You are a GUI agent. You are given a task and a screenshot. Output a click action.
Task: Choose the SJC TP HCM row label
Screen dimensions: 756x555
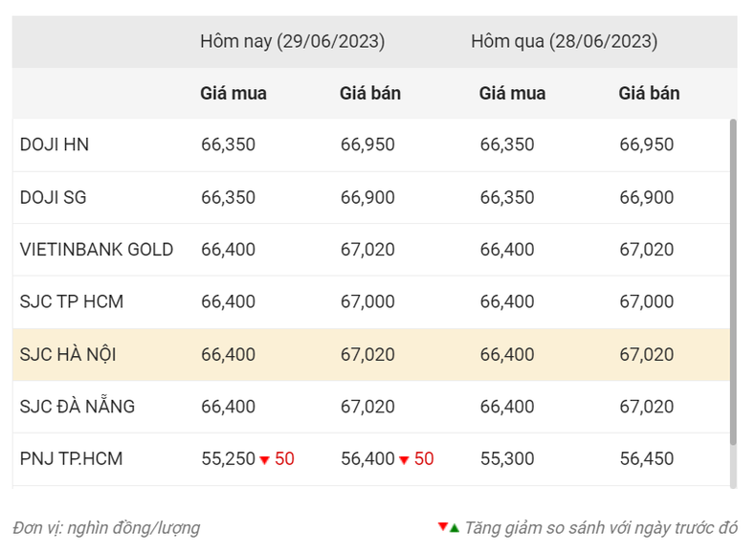pyautogui.click(x=72, y=302)
